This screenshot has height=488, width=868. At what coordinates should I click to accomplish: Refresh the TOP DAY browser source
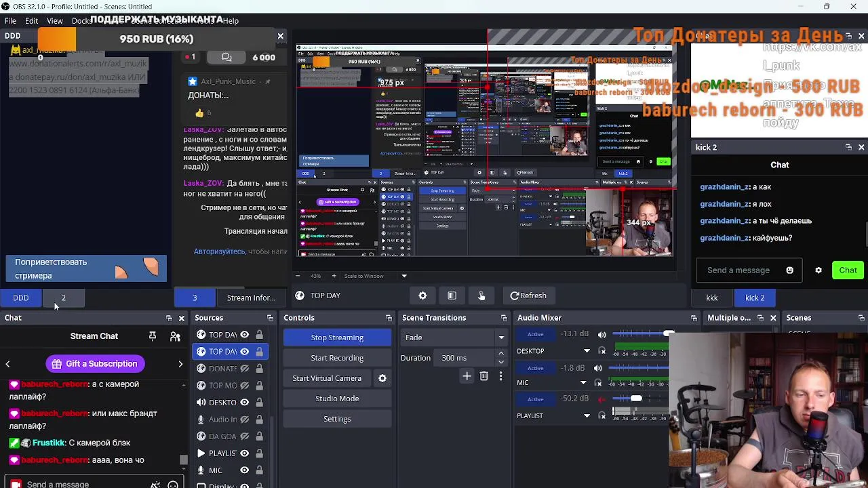point(528,296)
